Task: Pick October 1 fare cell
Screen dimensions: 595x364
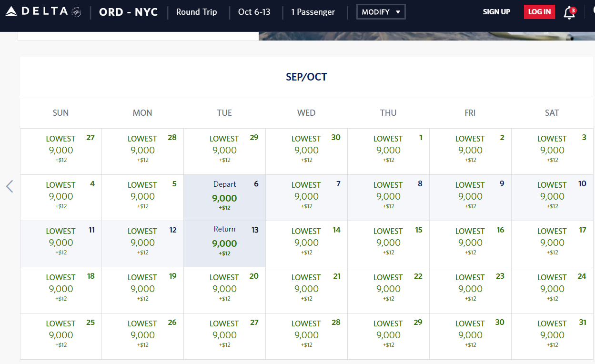Action: (388, 151)
